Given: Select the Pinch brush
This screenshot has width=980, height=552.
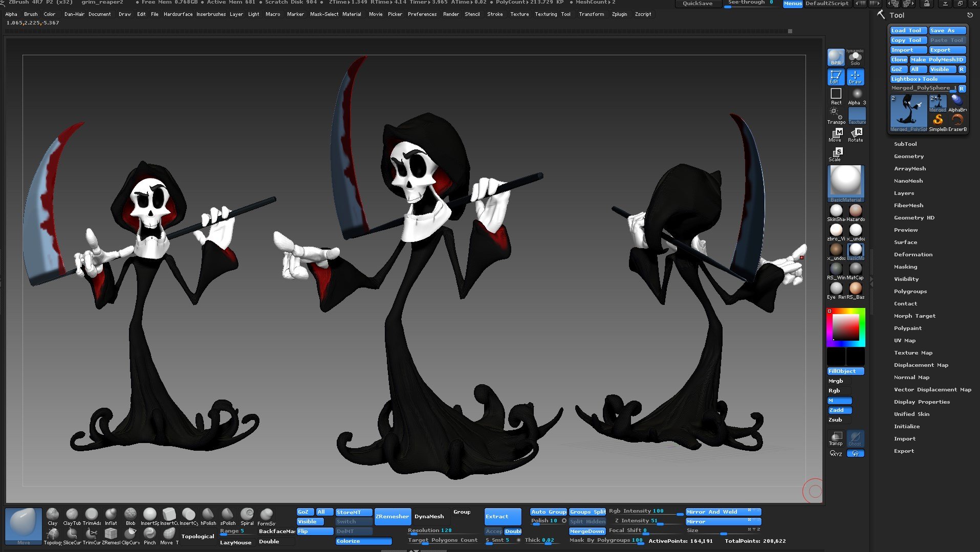Looking at the screenshot, I should [150, 536].
